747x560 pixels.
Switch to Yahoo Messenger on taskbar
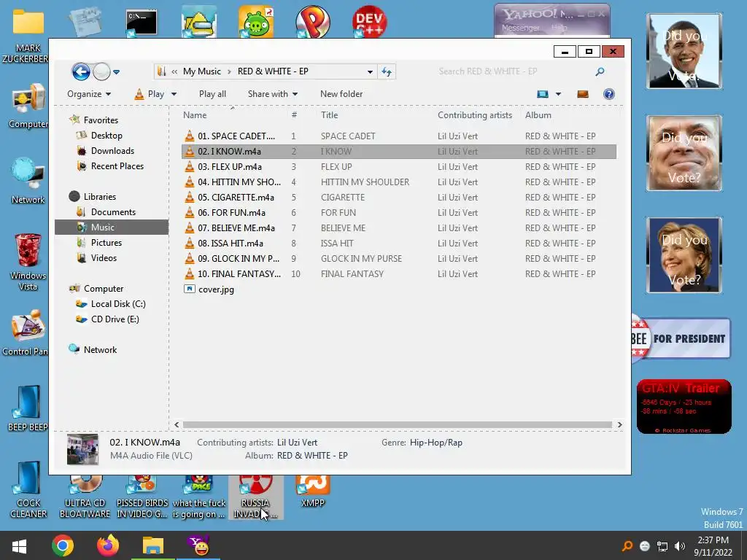198,545
